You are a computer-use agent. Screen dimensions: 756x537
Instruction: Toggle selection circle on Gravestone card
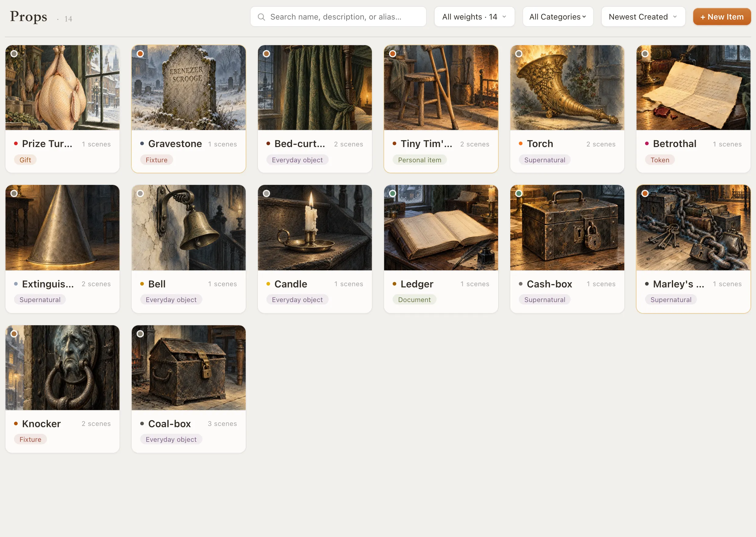140,54
